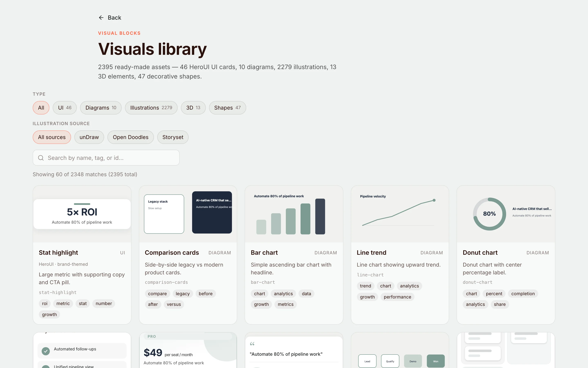Click the versus tag

(174, 304)
